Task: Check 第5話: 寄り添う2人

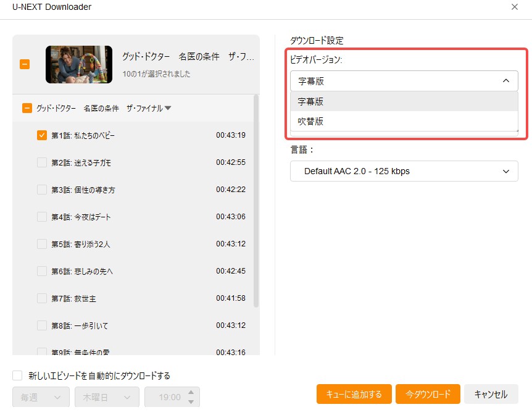Action: tap(41, 244)
